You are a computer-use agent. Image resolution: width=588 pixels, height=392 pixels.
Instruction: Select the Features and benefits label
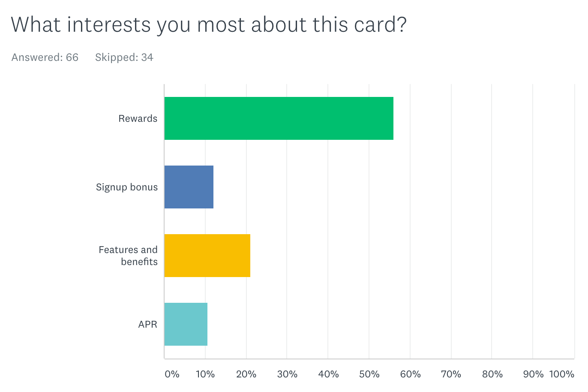point(128,256)
